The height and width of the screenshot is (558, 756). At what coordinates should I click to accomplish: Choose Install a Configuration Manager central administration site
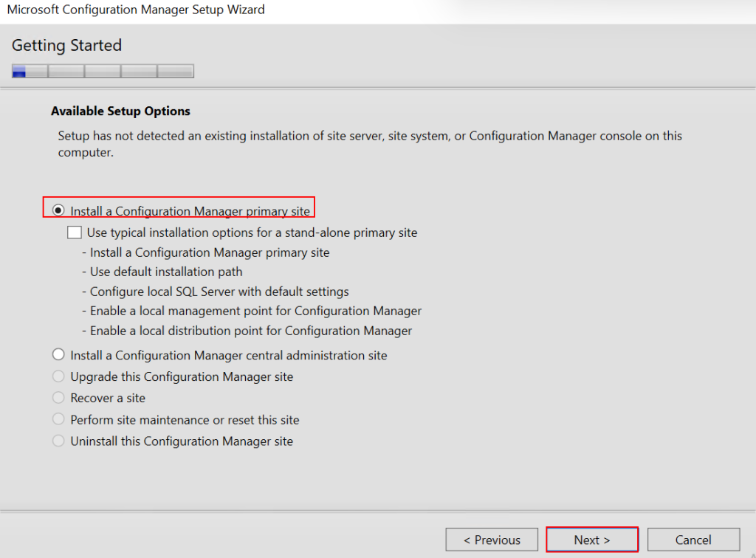point(59,355)
